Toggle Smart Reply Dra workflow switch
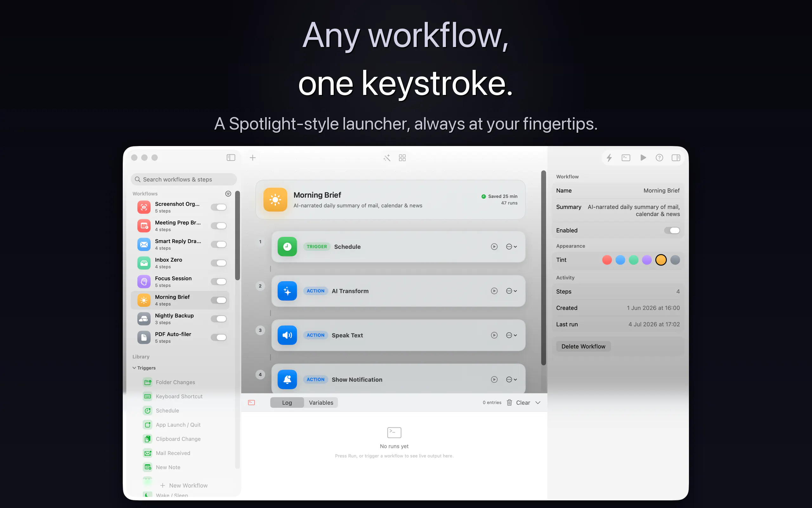This screenshot has width=812, height=508. pyautogui.click(x=219, y=244)
